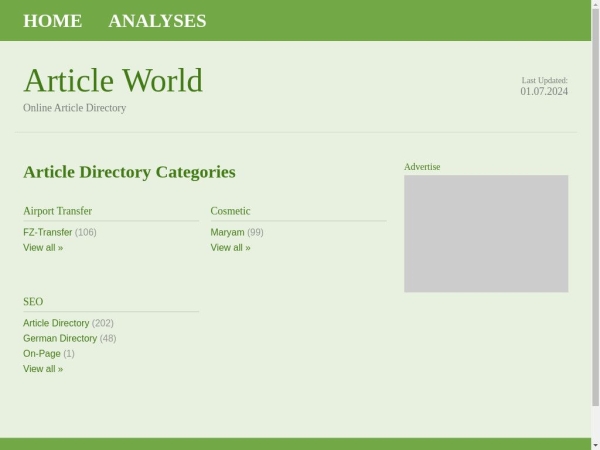Image resolution: width=600 pixels, height=450 pixels.
Task: Click the Article World site title
Action: (x=113, y=80)
